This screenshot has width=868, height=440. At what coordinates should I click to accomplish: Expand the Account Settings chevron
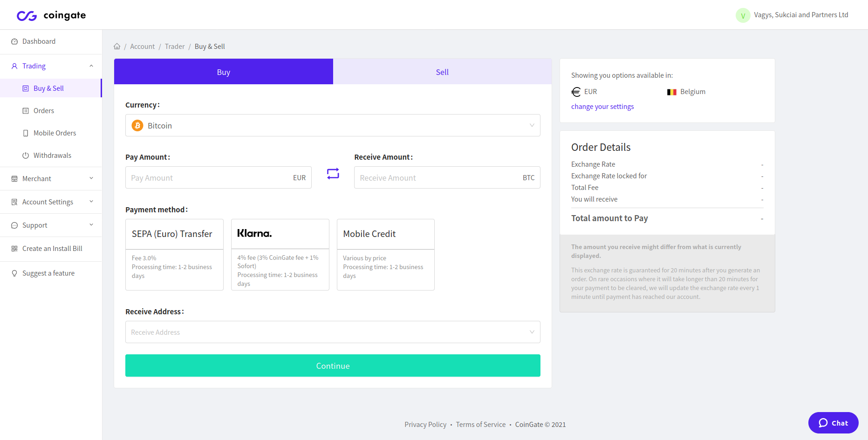(x=91, y=202)
